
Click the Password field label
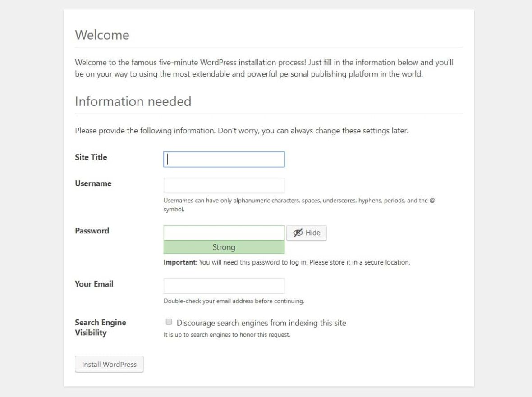click(92, 231)
